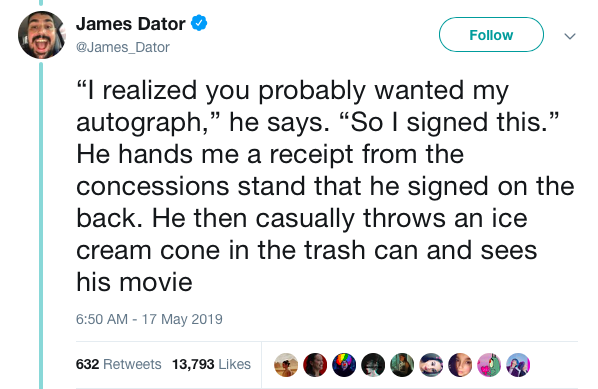View the 632 Retweets list

(x=119, y=364)
